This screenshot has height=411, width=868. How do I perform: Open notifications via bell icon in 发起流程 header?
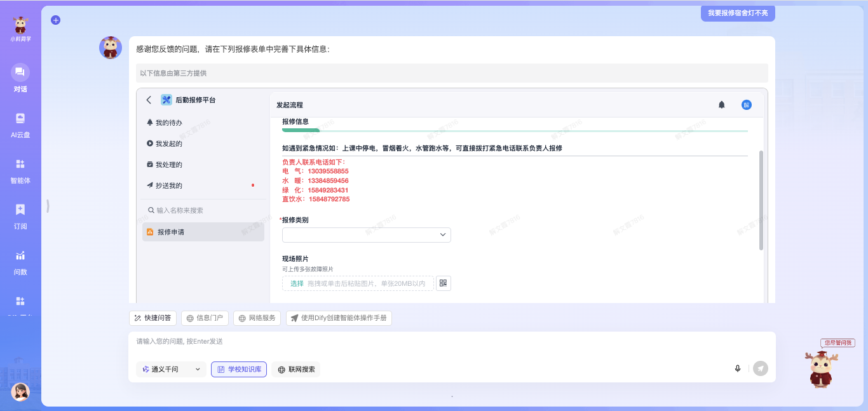click(722, 104)
